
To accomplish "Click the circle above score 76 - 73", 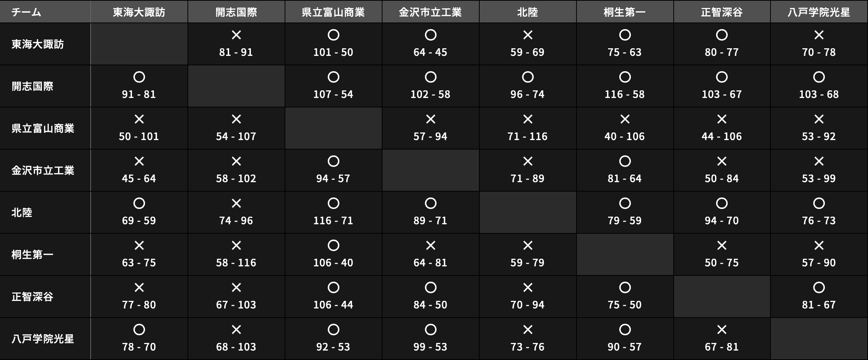I will [819, 204].
